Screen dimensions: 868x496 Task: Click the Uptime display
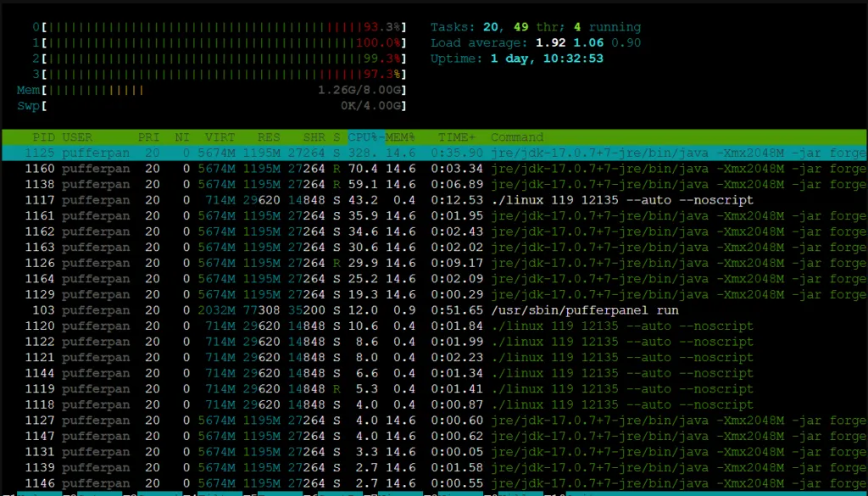517,59
